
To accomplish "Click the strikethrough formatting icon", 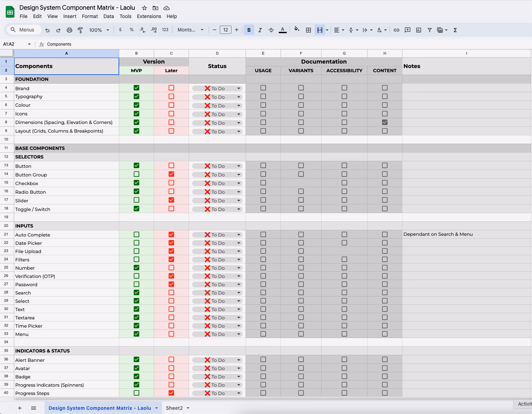I will tap(271, 30).
